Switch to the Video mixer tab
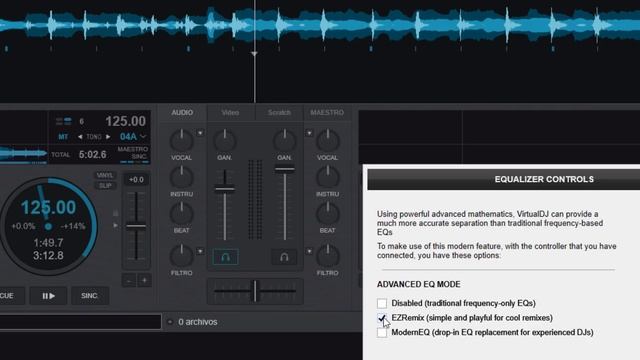Image resolution: width=640 pixels, height=360 pixels. (x=230, y=113)
